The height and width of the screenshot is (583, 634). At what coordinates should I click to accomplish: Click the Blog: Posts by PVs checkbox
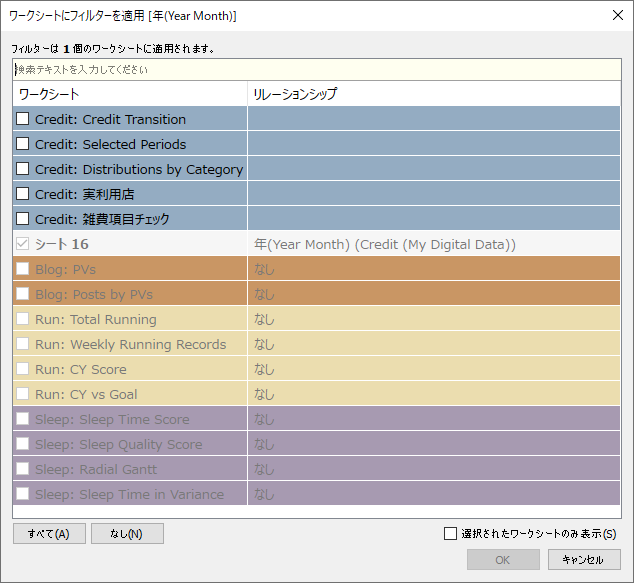23,294
